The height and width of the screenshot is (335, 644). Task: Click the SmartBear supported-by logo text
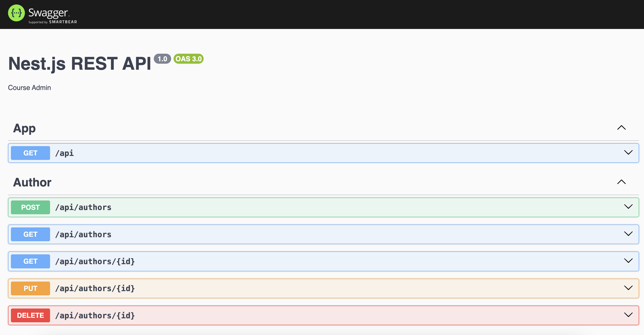(53, 22)
